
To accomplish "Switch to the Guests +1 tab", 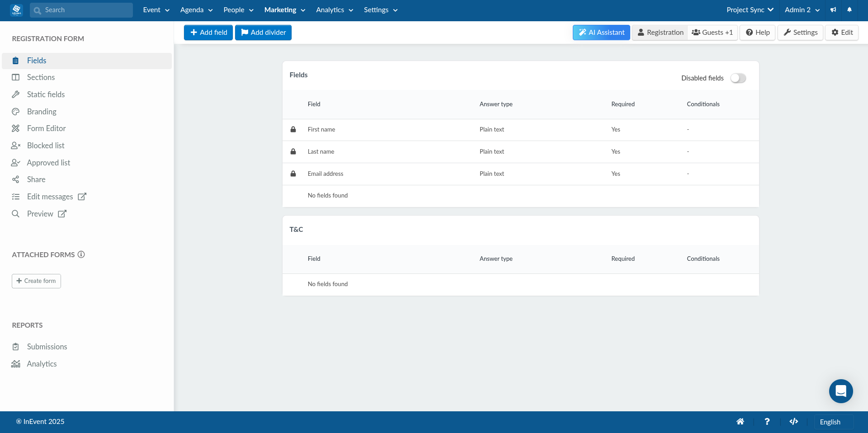I will point(712,32).
